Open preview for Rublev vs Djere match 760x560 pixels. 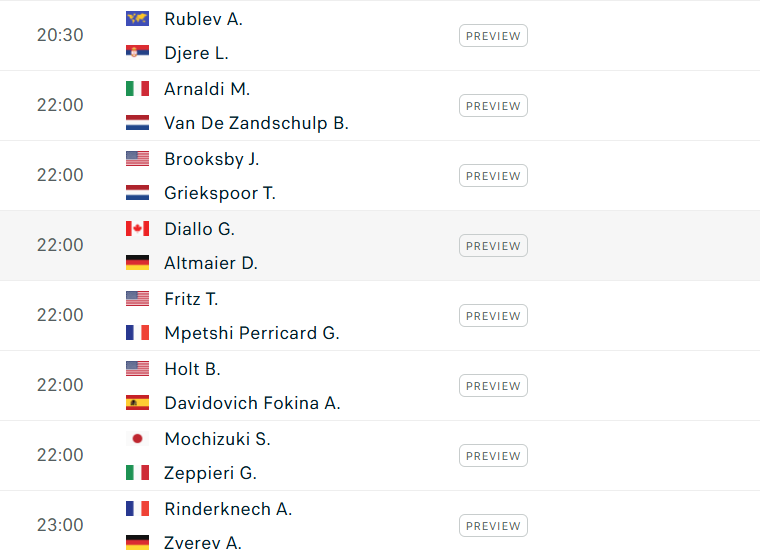coord(493,36)
